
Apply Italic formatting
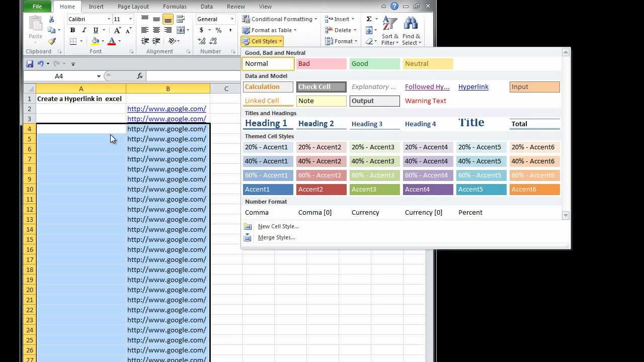point(84,30)
